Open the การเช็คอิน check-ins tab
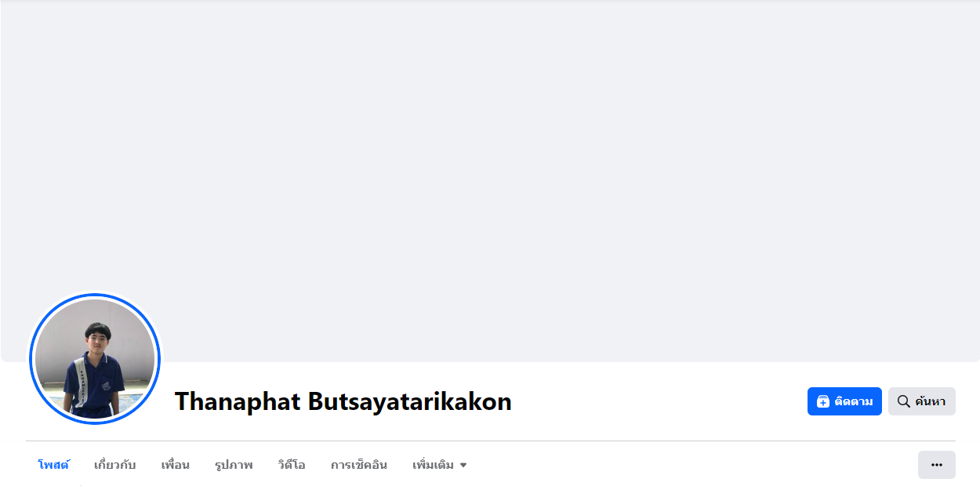Viewport: 980px width, 486px height. coord(359,465)
